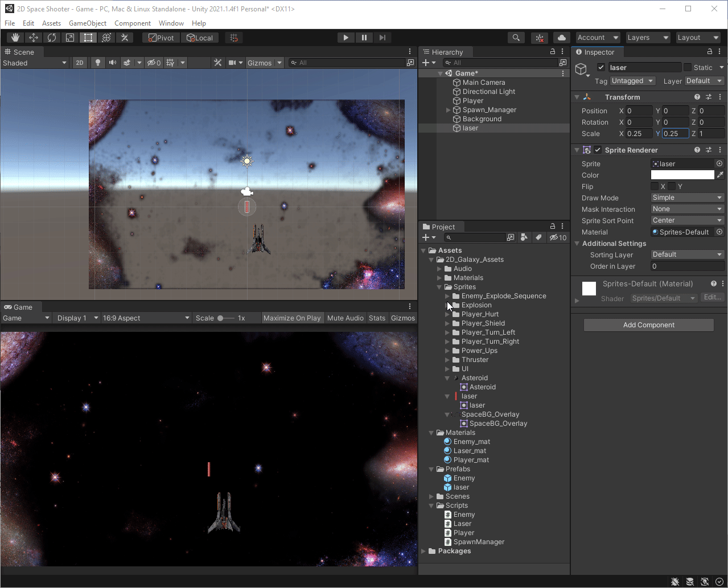Screen dimensions: 728x588
Task: Check Flip X checkbox
Action: tap(655, 186)
